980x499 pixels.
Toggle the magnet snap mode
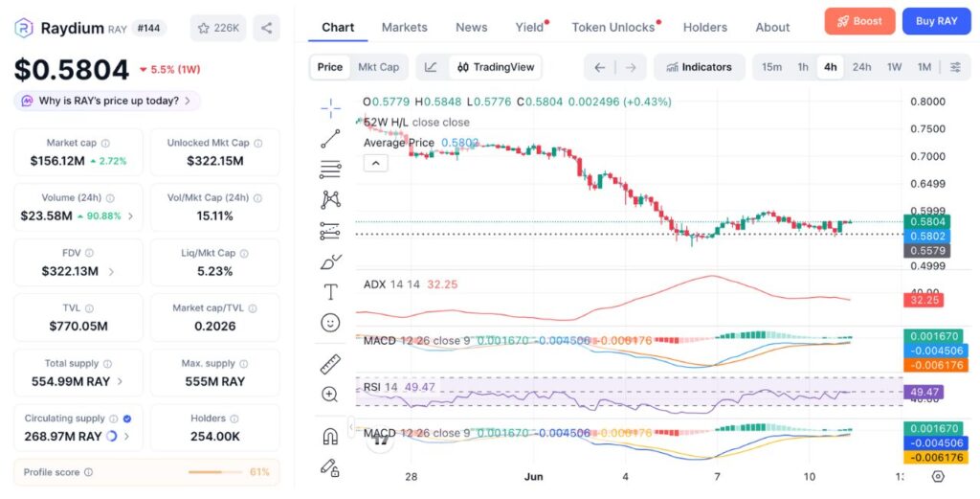click(x=330, y=436)
